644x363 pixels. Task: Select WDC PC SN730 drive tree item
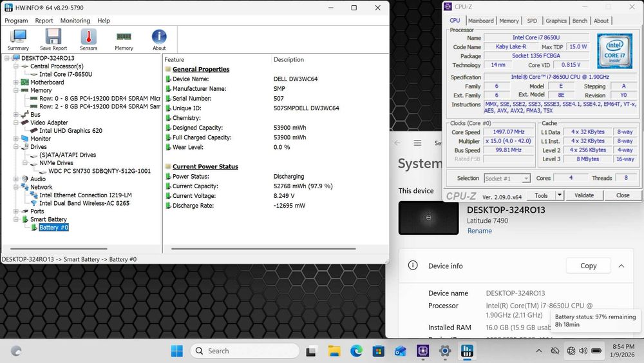(x=99, y=171)
